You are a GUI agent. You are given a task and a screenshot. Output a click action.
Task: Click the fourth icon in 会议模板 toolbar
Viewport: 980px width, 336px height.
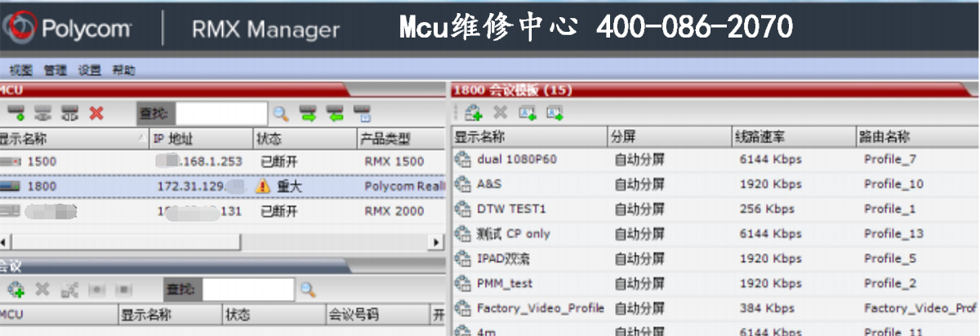(555, 113)
